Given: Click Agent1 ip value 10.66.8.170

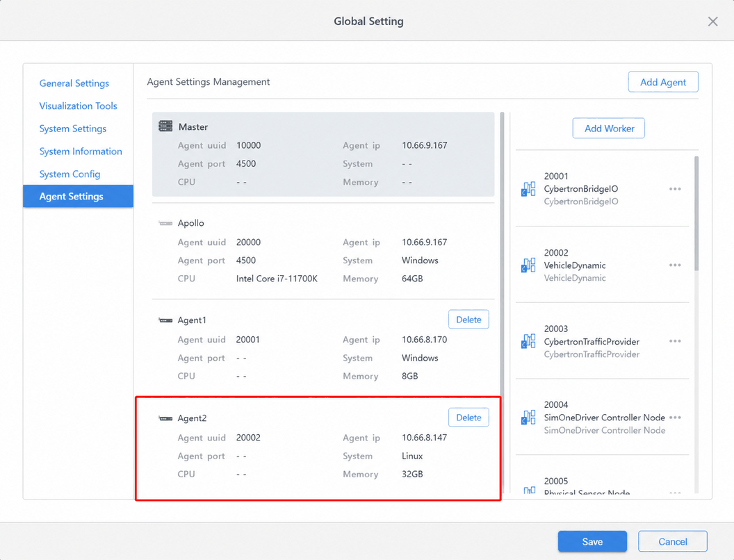Looking at the screenshot, I should [x=425, y=340].
